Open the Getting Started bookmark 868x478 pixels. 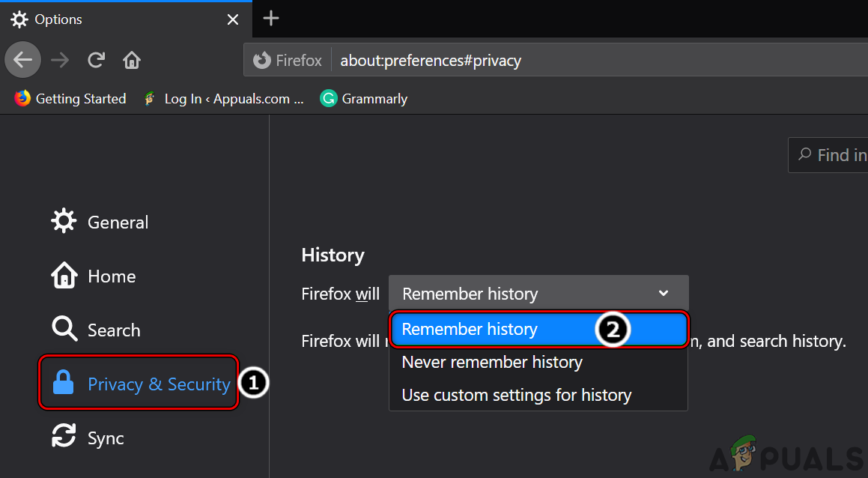(x=70, y=99)
